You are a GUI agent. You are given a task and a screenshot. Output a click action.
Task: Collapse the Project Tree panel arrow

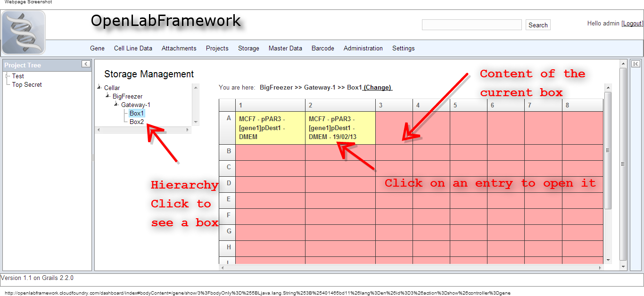(85, 64)
